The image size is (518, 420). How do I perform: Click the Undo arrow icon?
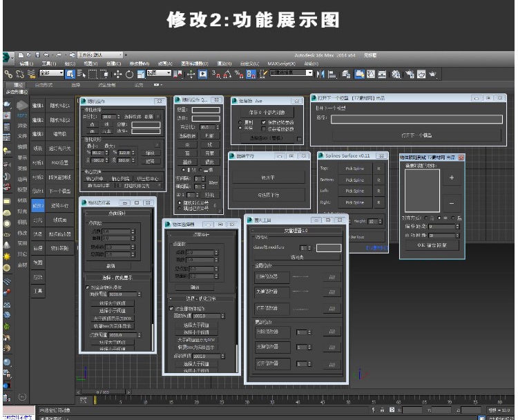[46, 55]
